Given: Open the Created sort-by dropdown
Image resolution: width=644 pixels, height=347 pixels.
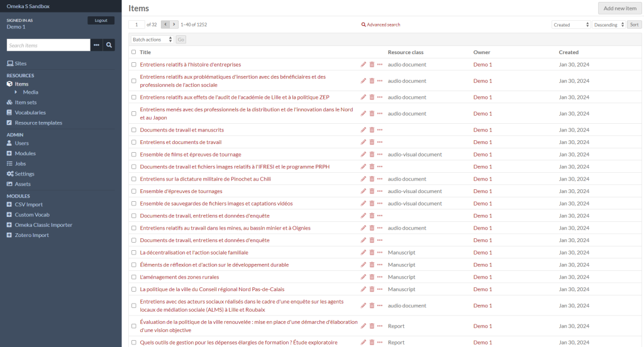Looking at the screenshot, I should click(x=571, y=25).
